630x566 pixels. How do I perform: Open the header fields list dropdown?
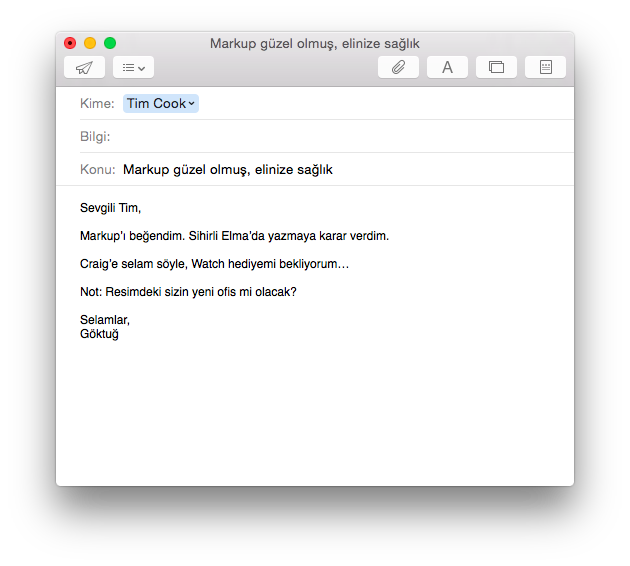tap(133, 67)
